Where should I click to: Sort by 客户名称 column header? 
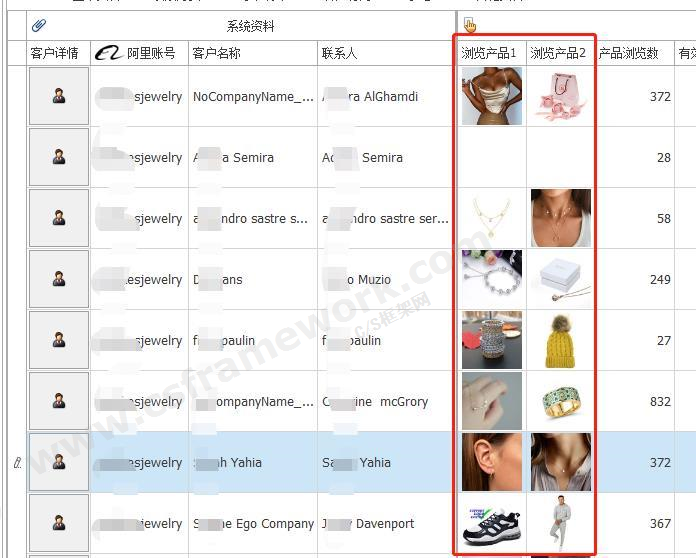(x=216, y=53)
